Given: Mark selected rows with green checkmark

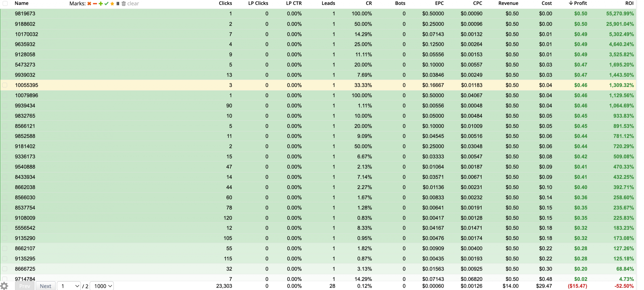Looking at the screenshot, I should click(107, 3).
